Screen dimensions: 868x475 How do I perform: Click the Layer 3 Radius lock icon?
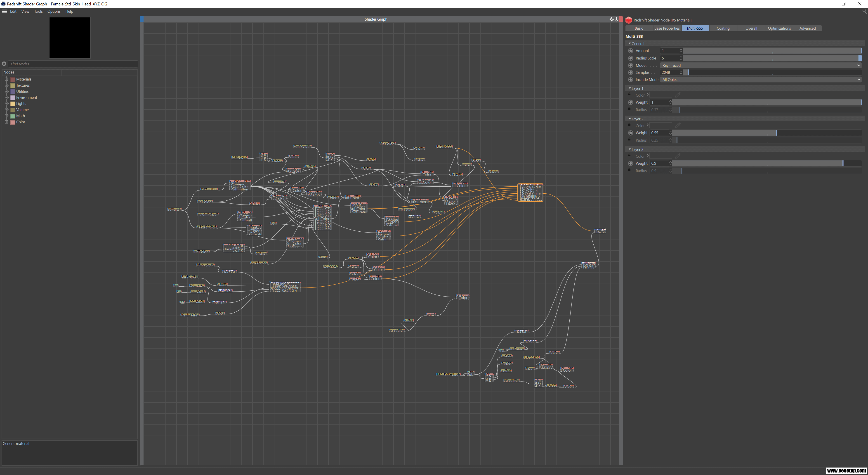(629, 170)
